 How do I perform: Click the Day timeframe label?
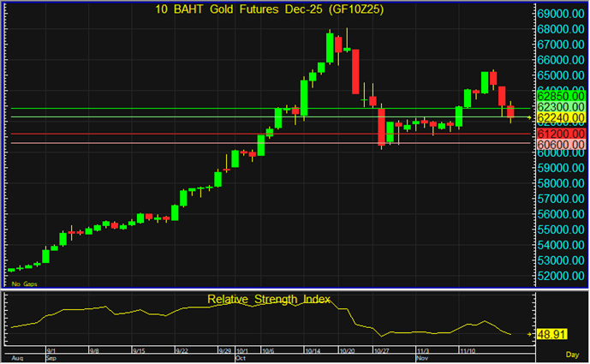[x=575, y=354]
